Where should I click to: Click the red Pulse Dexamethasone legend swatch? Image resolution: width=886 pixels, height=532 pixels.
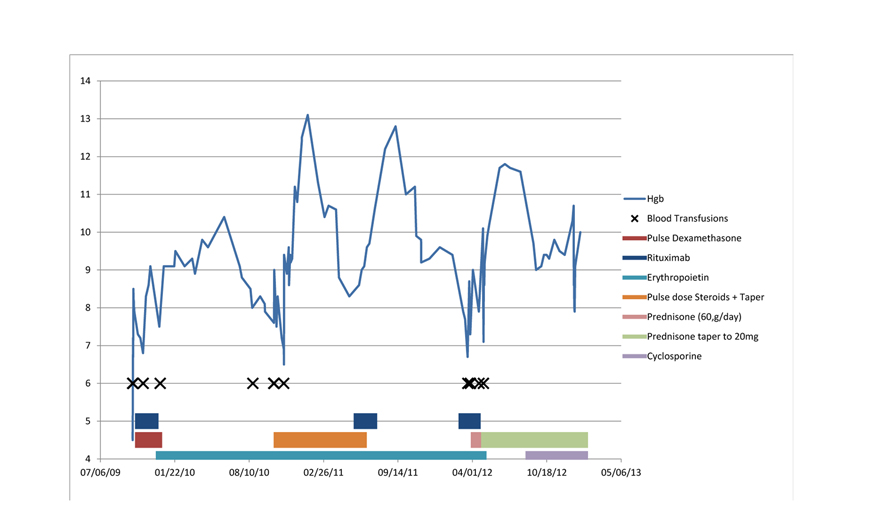pyautogui.click(x=635, y=238)
